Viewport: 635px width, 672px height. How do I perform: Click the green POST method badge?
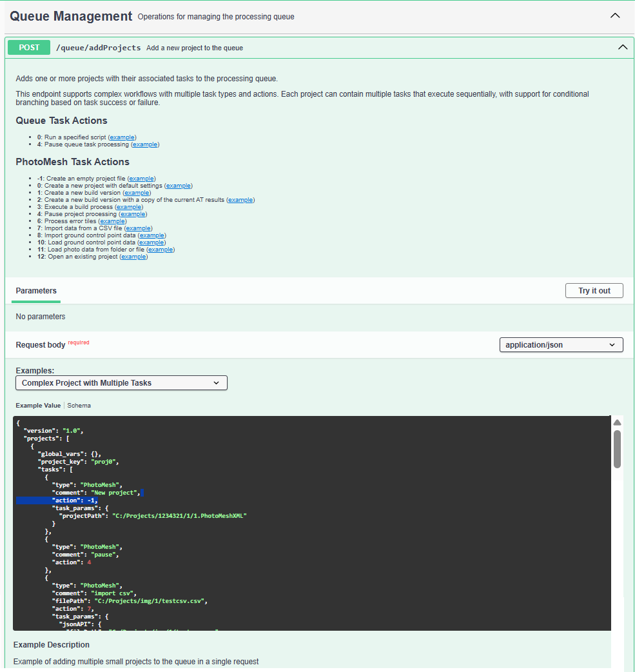[x=28, y=47]
